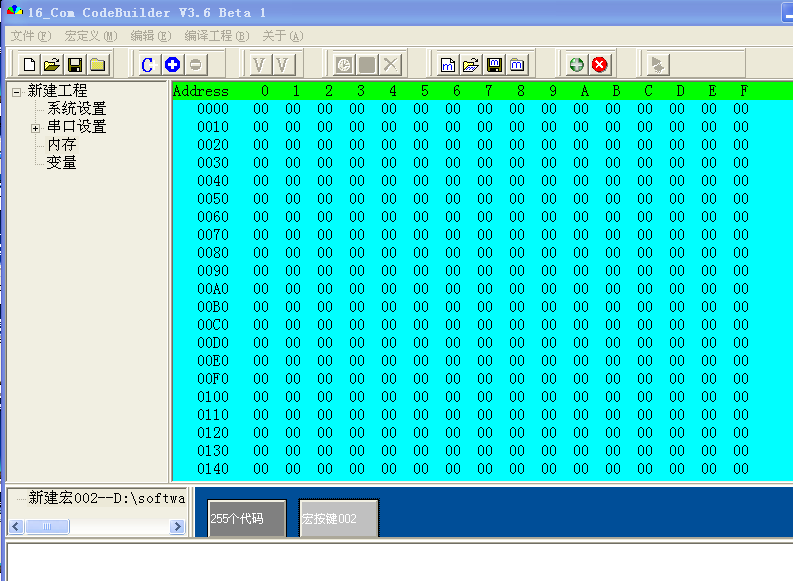Click the first floppy disk save icon
The width and height of the screenshot is (793, 581).
click(x=75, y=64)
